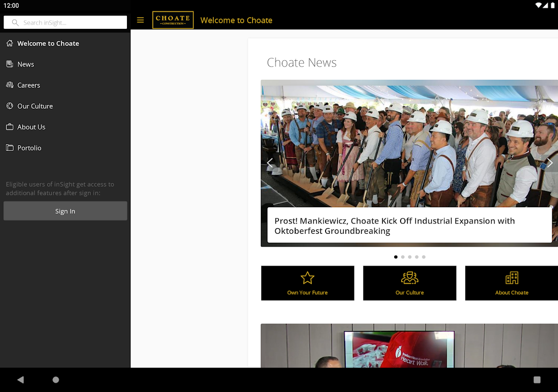Tap the Sign In button
Screen dimensions: 558x392
pyautogui.click(x=65, y=211)
